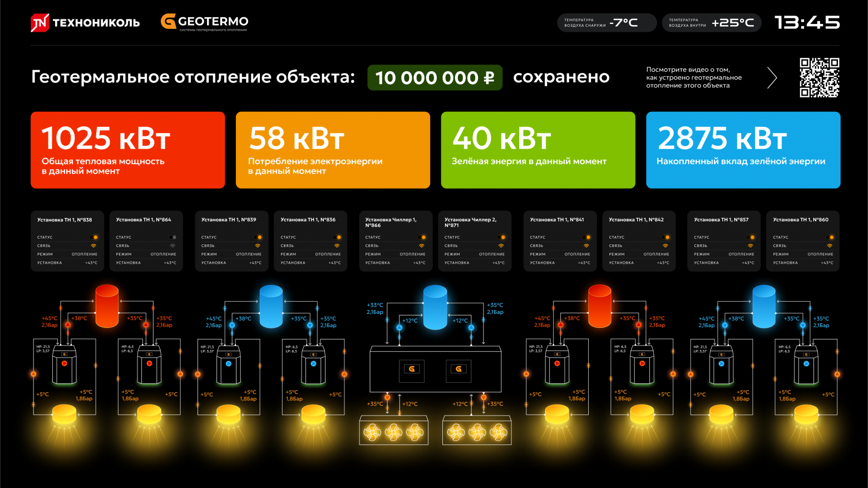The height and width of the screenshot is (488, 868).
Task: Click the QR code for geothermal video
Action: 819,77
